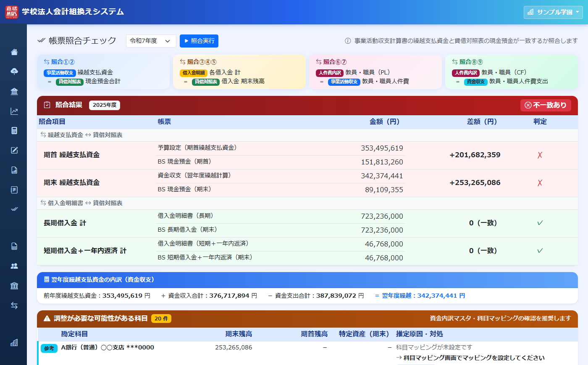588x365 pixels.
Task: Click the 151,813,260 BS opening cash amount
Action: 382,162
